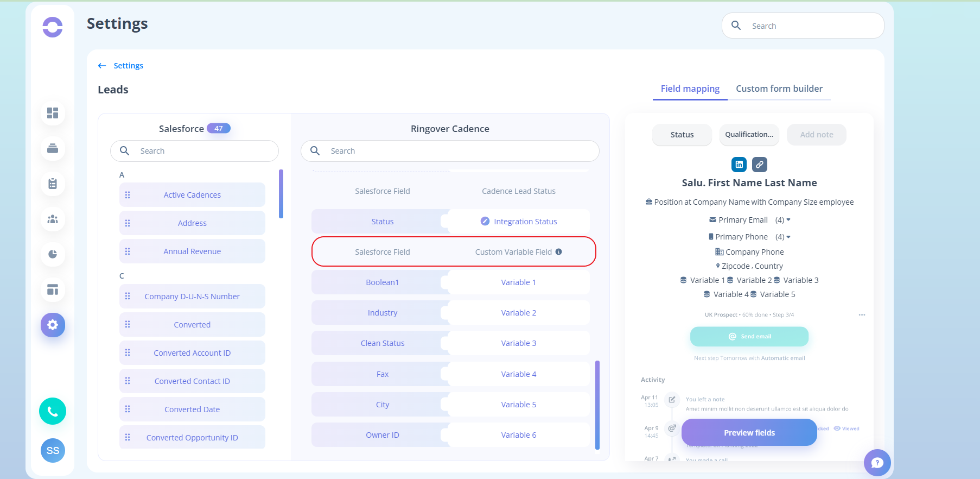Open the people group icon in sidebar

coord(53,219)
